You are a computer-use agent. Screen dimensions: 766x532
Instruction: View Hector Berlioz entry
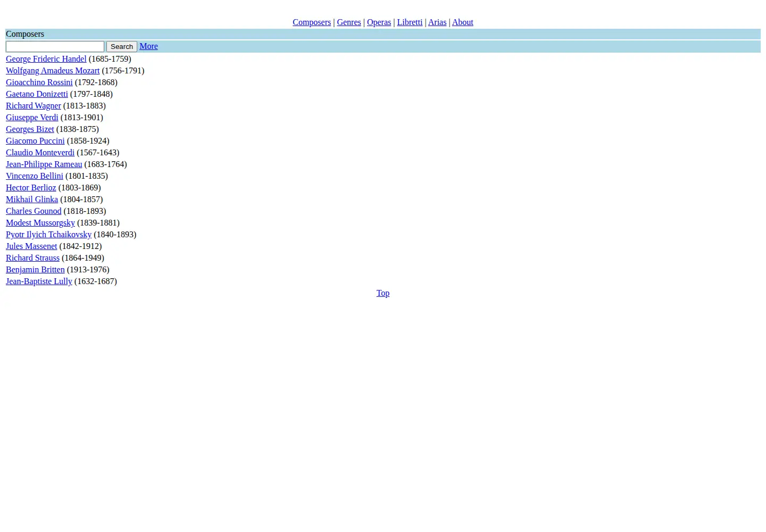31,188
